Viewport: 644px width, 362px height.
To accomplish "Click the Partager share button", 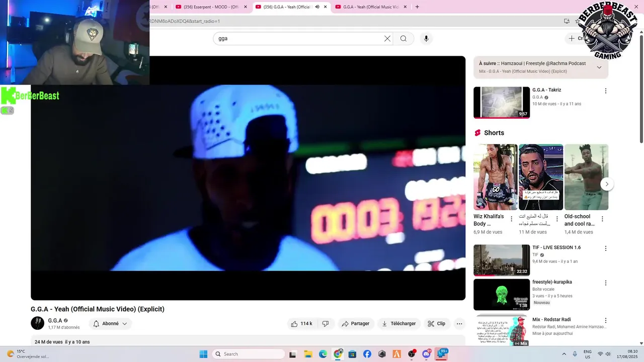I will pyautogui.click(x=355, y=324).
